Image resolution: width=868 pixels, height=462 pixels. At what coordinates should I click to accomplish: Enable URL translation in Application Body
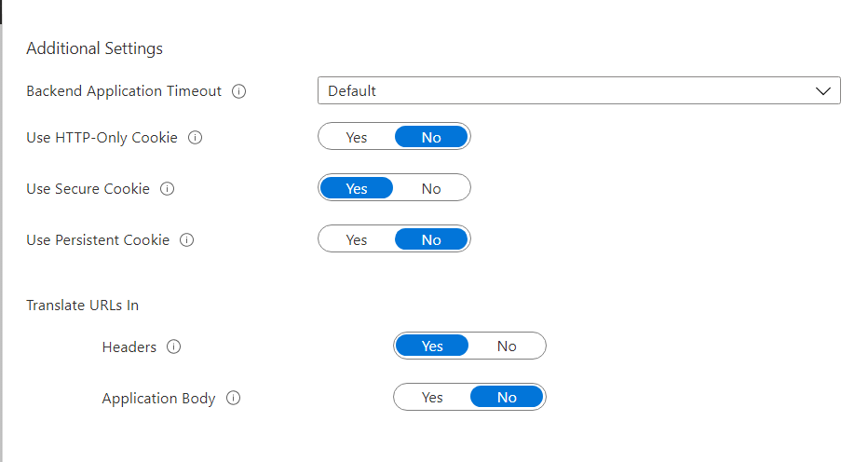point(432,398)
